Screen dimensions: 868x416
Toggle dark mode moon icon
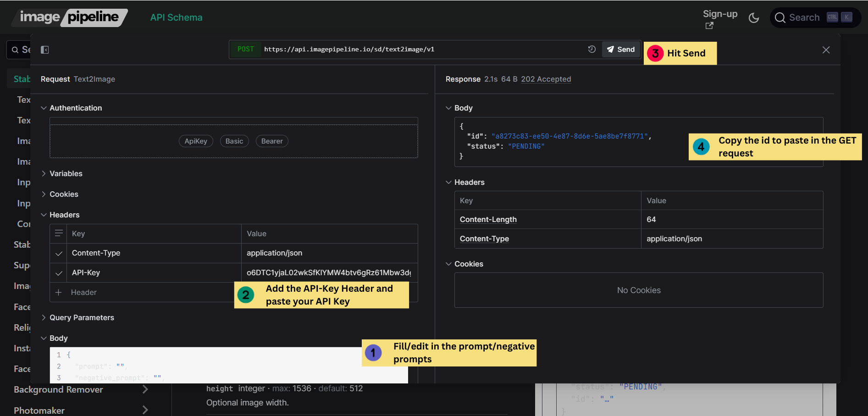click(754, 17)
